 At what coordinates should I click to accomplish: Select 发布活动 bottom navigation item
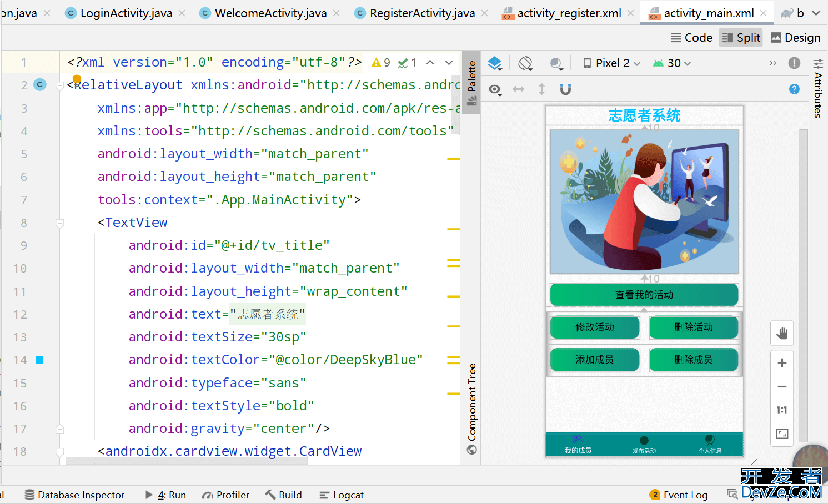(644, 445)
